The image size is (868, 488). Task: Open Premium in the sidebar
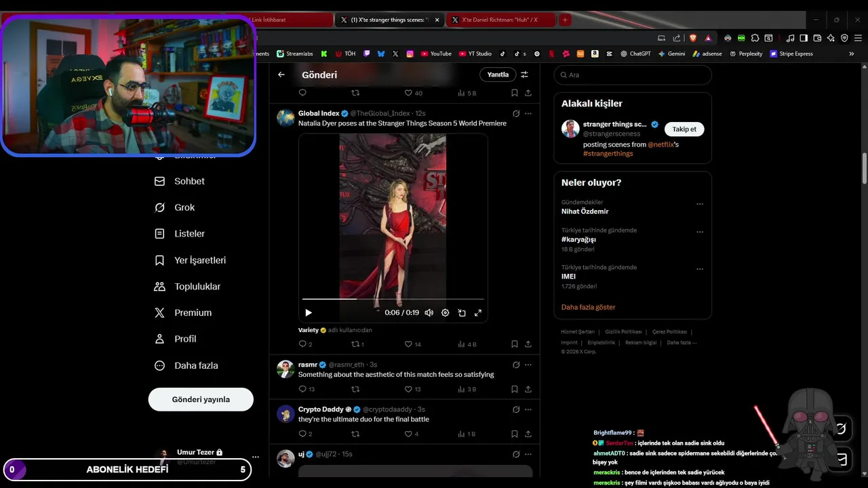[x=182, y=312]
